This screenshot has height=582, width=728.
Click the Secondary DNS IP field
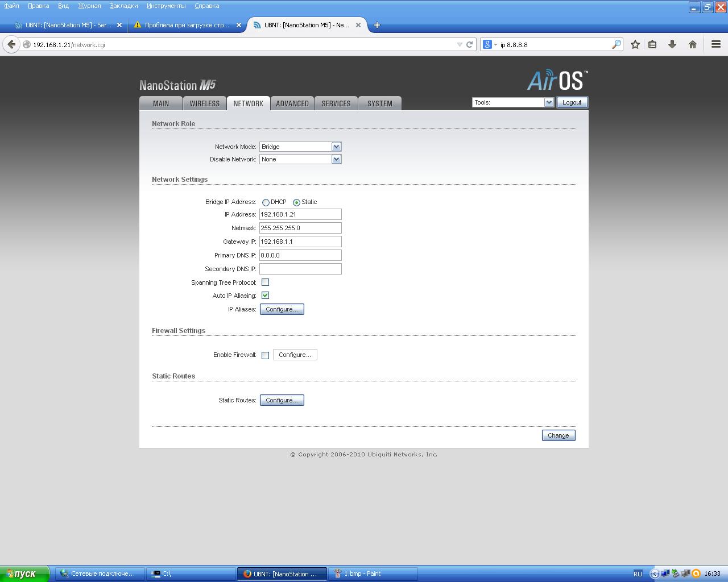pyautogui.click(x=300, y=269)
